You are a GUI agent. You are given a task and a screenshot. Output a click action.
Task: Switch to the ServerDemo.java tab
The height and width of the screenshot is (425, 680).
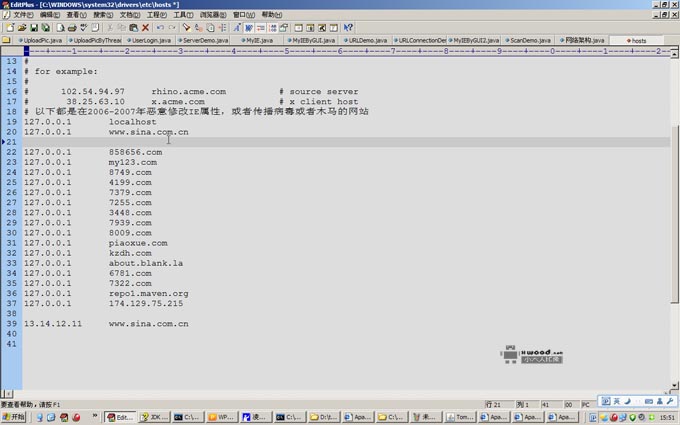pyautogui.click(x=203, y=40)
